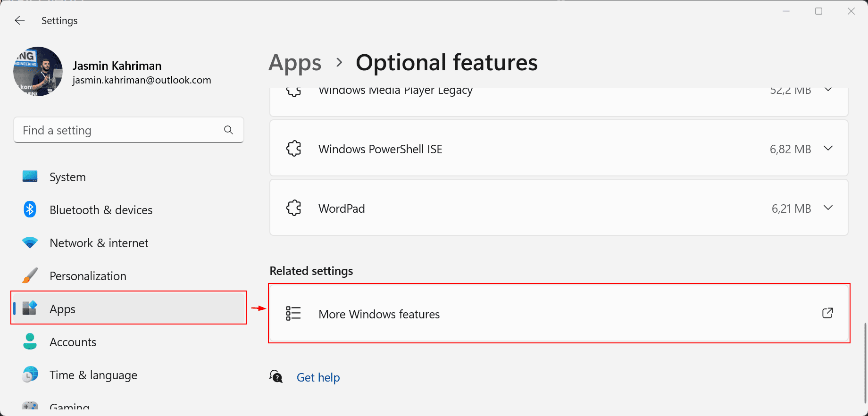Click the Optional features page title
The image size is (868, 416).
coord(446,63)
